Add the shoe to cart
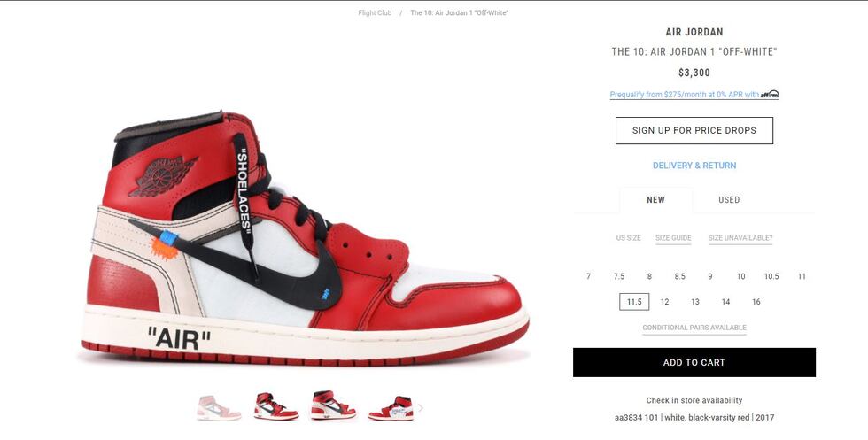This screenshot has width=868, height=440. [694, 362]
